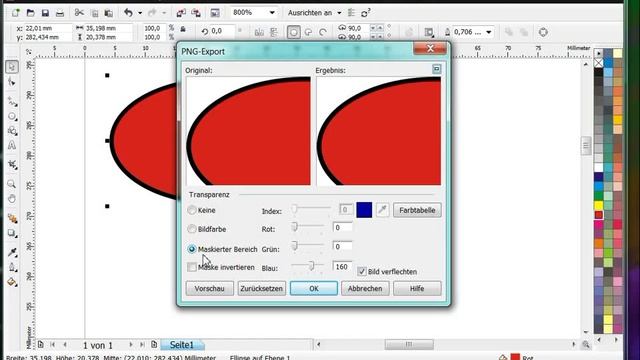Select the Fill bucket tool in toolbox
The image size is (640, 360).
click(x=12, y=282)
